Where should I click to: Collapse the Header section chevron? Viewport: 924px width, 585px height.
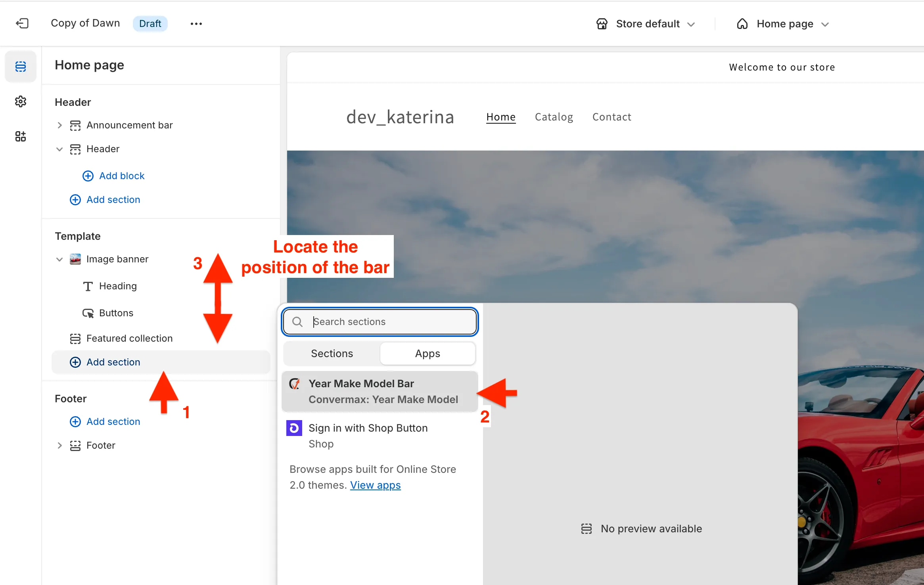pyautogui.click(x=59, y=149)
